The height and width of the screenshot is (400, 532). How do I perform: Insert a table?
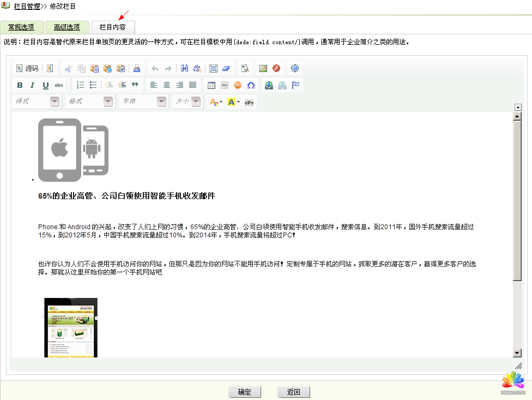(x=211, y=85)
